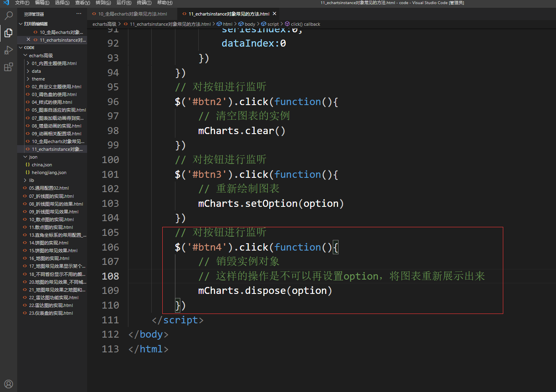Viewport: 556px width, 392px height.
Task: Switch to 10_全局echarts对象常见方法.html tab
Action: (132, 14)
